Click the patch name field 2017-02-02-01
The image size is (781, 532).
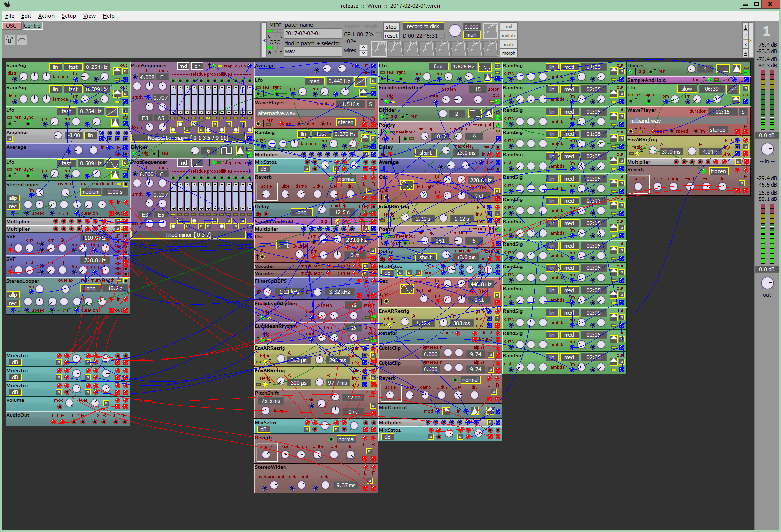pos(313,33)
